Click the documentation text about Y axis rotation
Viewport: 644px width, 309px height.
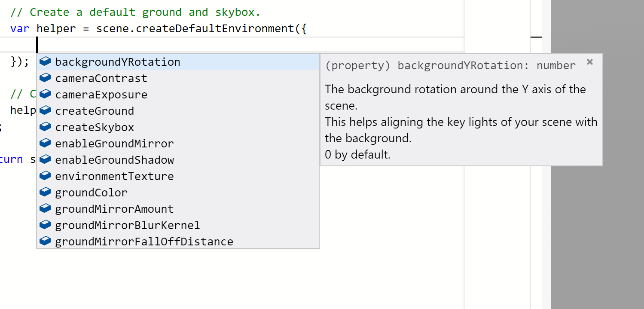pos(455,97)
